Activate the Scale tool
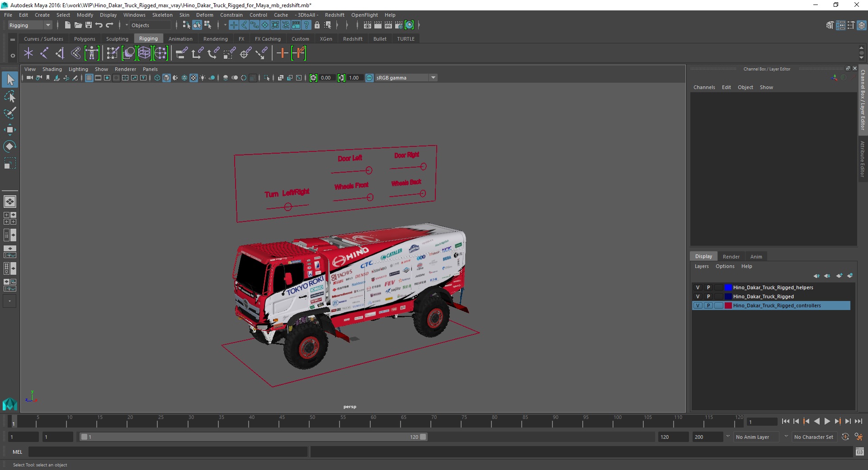This screenshot has width=868, height=470. (10, 163)
